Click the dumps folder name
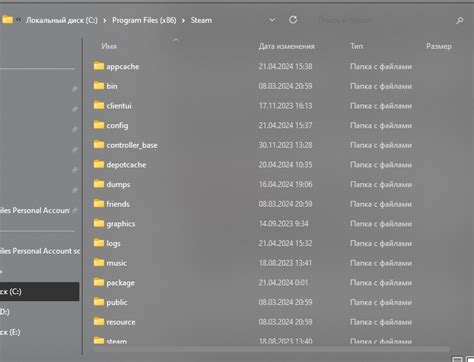 coord(118,185)
